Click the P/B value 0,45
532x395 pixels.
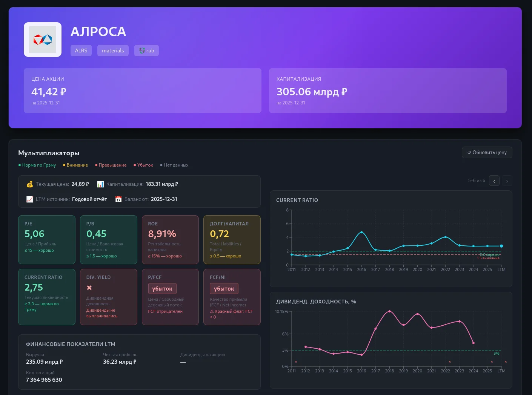click(x=96, y=234)
